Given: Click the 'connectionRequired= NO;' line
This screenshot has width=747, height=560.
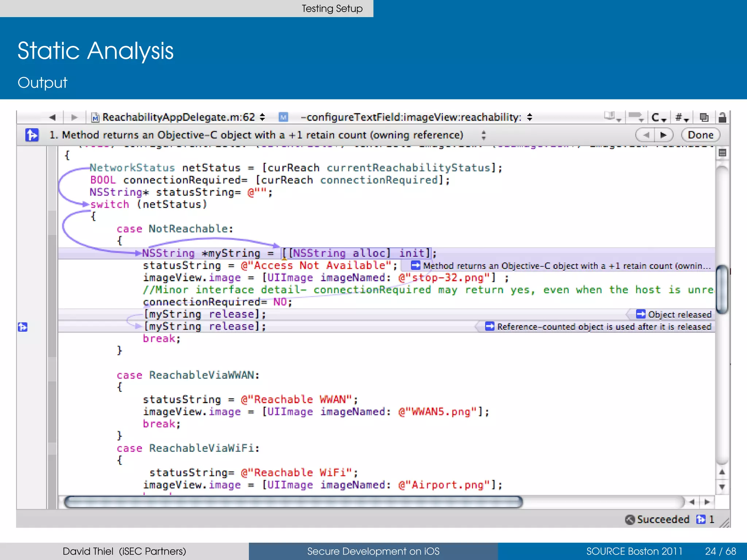Looking at the screenshot, I should click(218, 302).
